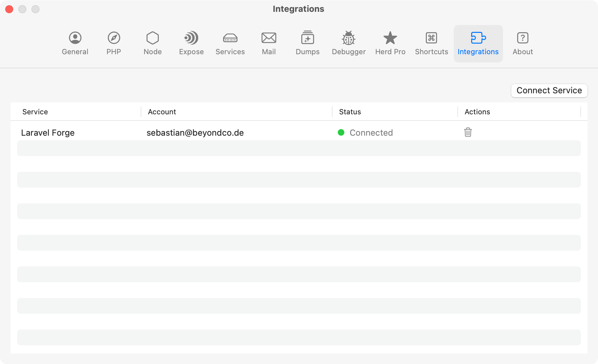The image size is (598, 364).
Task: Switch to the PHP compass tab
Action: (x=114, y=43)
